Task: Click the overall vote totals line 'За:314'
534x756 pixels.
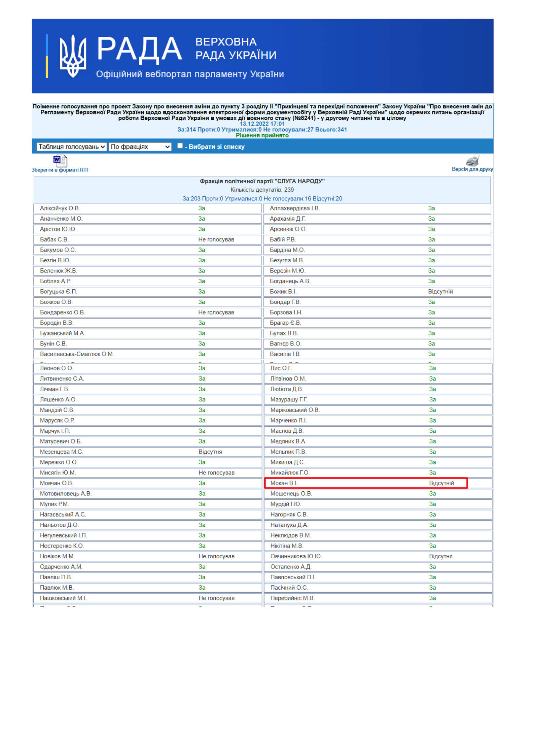Action: [x=262, y=130]
